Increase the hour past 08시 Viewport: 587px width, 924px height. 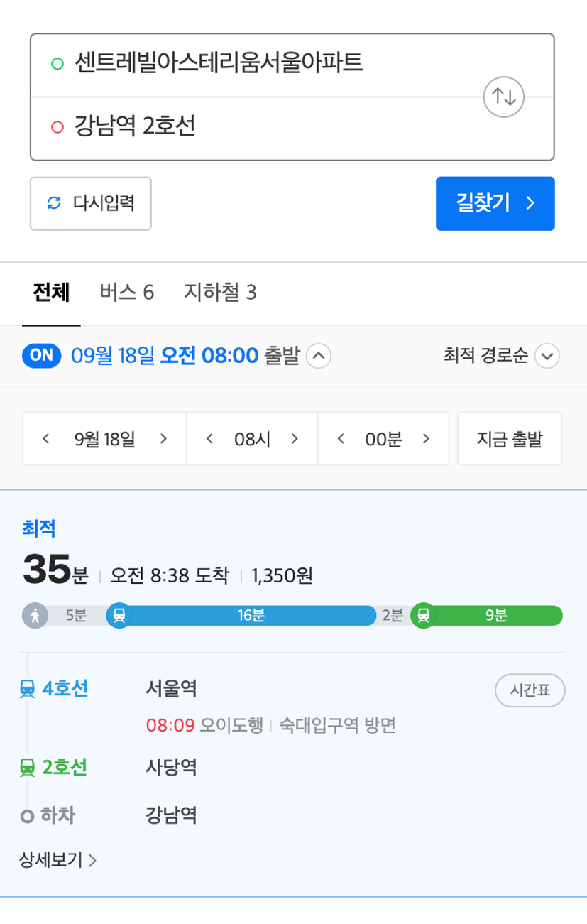tap(295, 439)
